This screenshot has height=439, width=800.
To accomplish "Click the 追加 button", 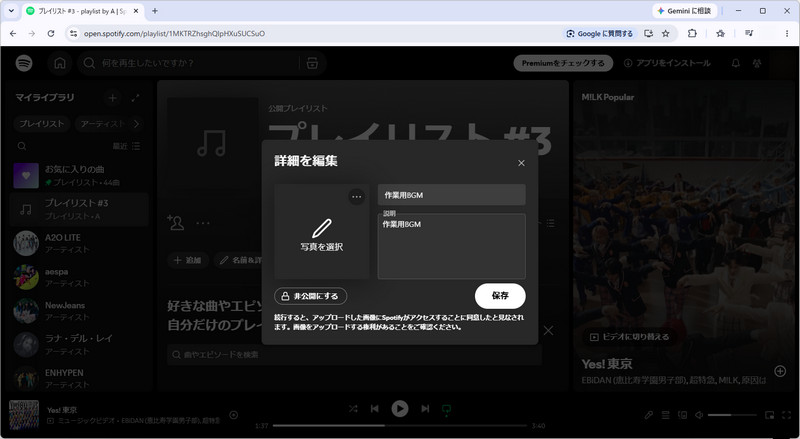I will pyautogui.click(x=188, y=260).
